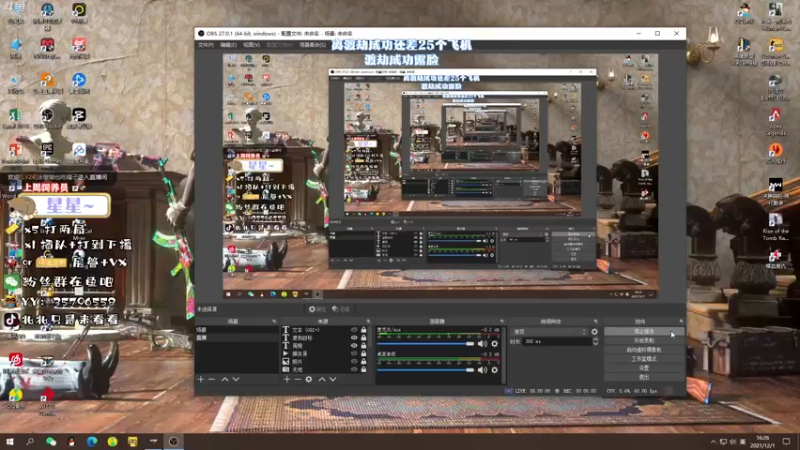Open the 文件(F) menu
Screen dimensions: 800x450
pos(206,45)
